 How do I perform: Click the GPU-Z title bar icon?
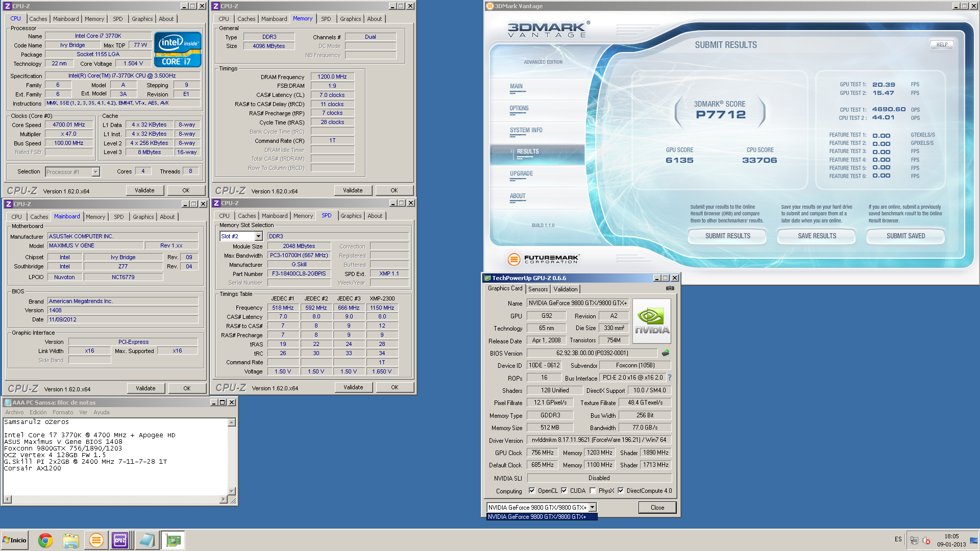(x=487, y=278)
